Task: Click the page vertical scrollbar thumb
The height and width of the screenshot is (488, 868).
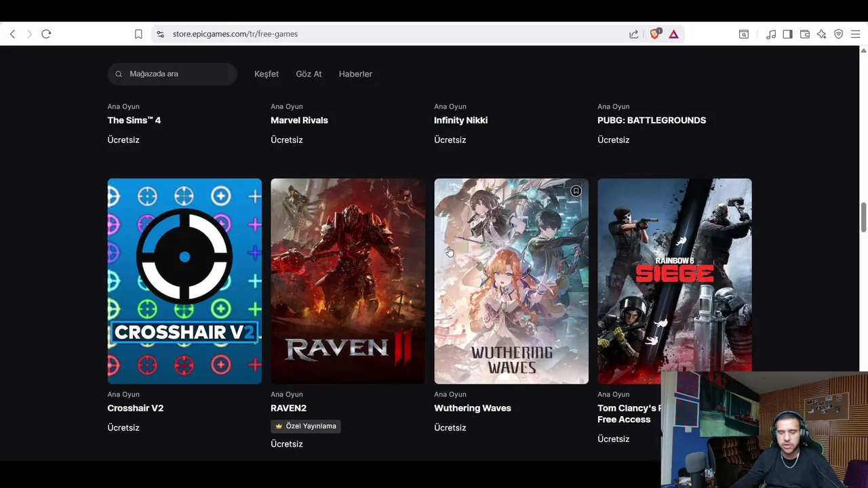Action: point(863,218)
